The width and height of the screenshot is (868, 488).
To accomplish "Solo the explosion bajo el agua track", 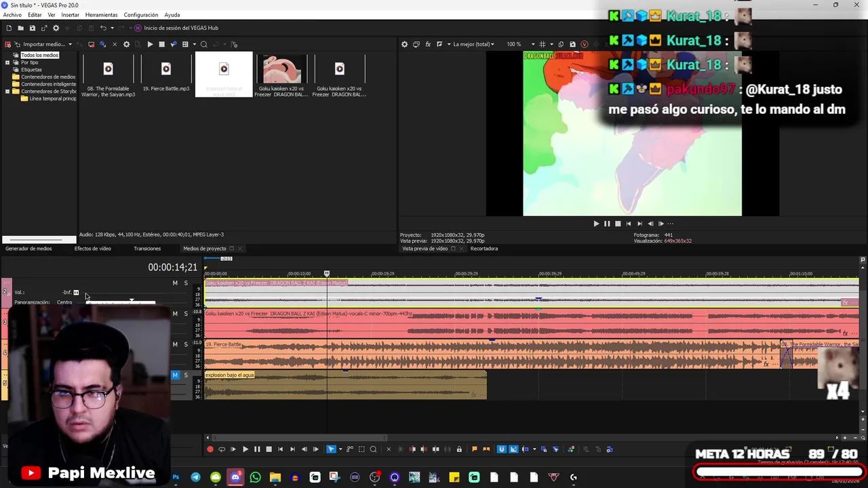I will 186,375.
